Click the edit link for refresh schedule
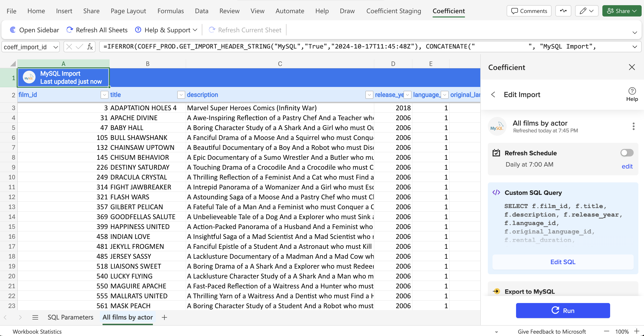This screenshot has height=336, width=644. click(x=627, y=167)
